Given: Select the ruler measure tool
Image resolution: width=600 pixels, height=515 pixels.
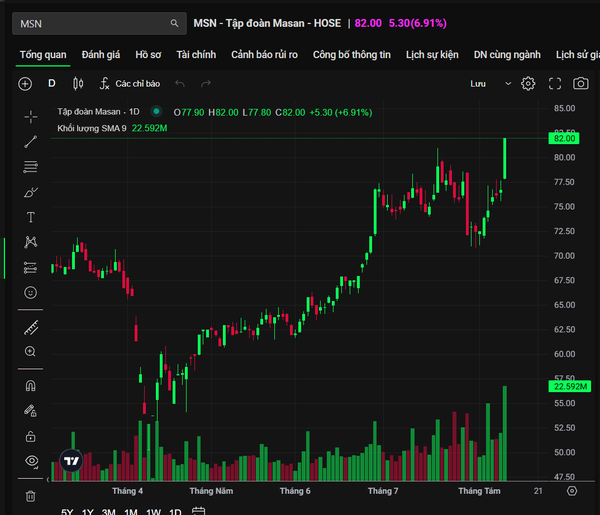Looking at the screenshot, I should coord(31,328).
